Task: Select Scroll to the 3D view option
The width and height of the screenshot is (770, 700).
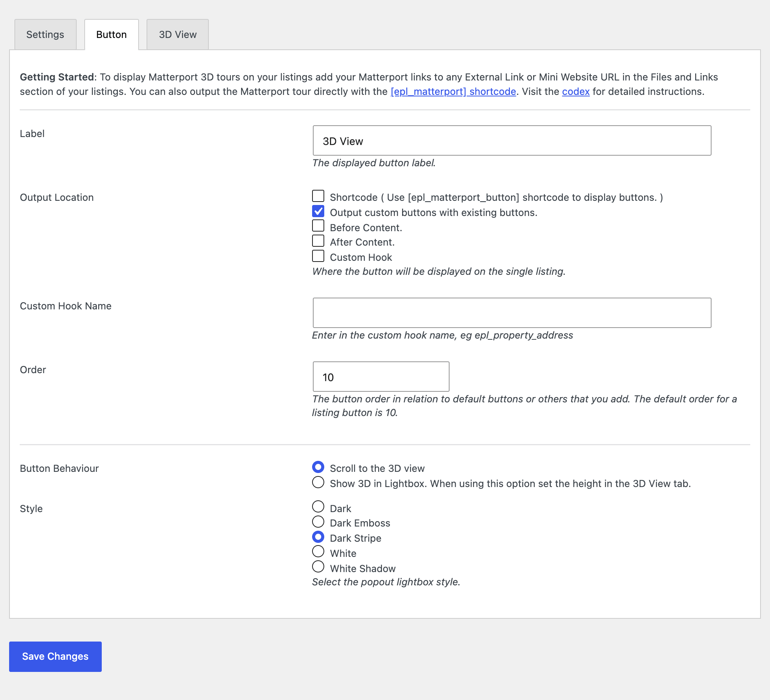Action: [318, 467]
